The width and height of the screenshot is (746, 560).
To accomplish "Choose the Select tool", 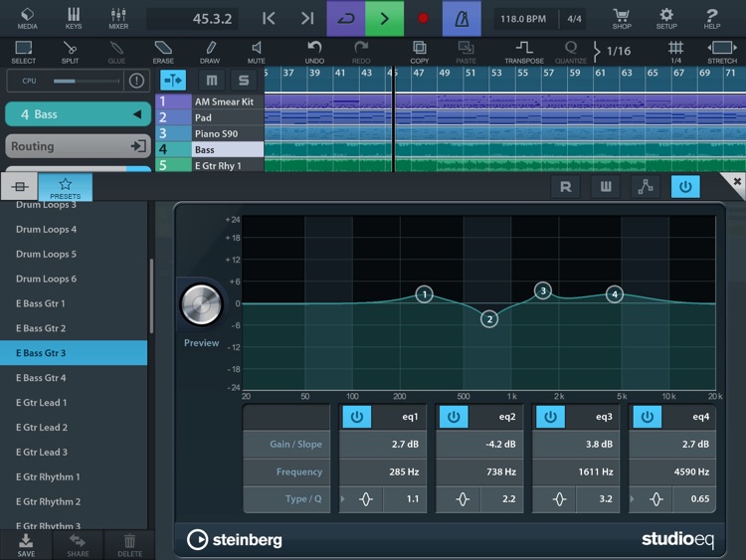I will pos(23,52).
